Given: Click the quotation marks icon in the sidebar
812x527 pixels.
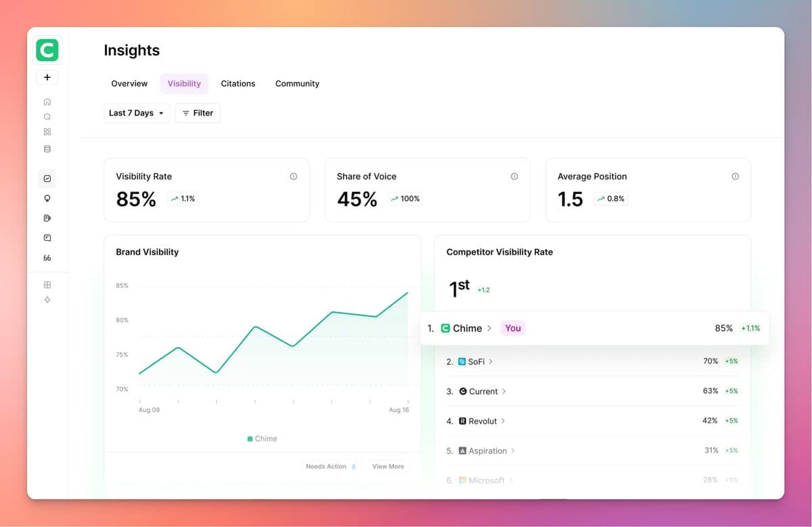Looking at the screenshot, I should coord(47,258).
